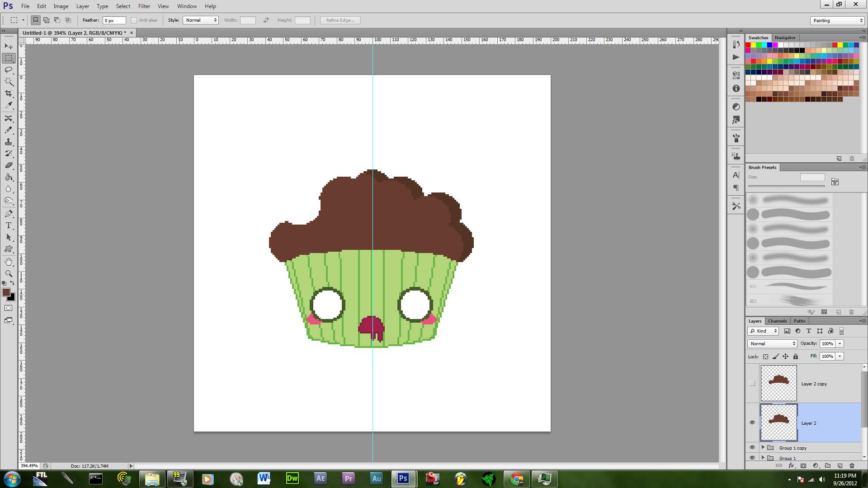Select the Custom Shape tool
This screenshot has height=488, width=868.
point(9,249)
